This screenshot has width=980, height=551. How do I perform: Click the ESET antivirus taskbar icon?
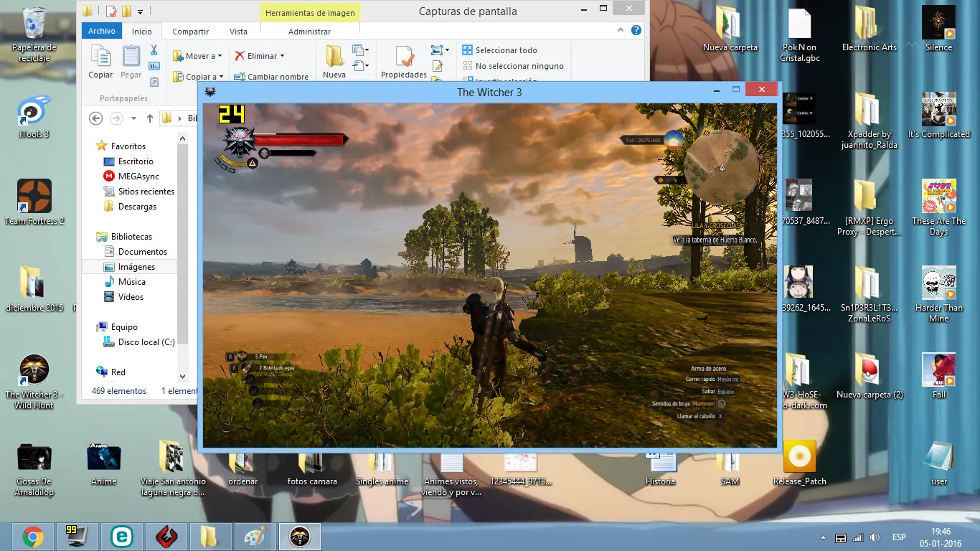pos(122,537)
